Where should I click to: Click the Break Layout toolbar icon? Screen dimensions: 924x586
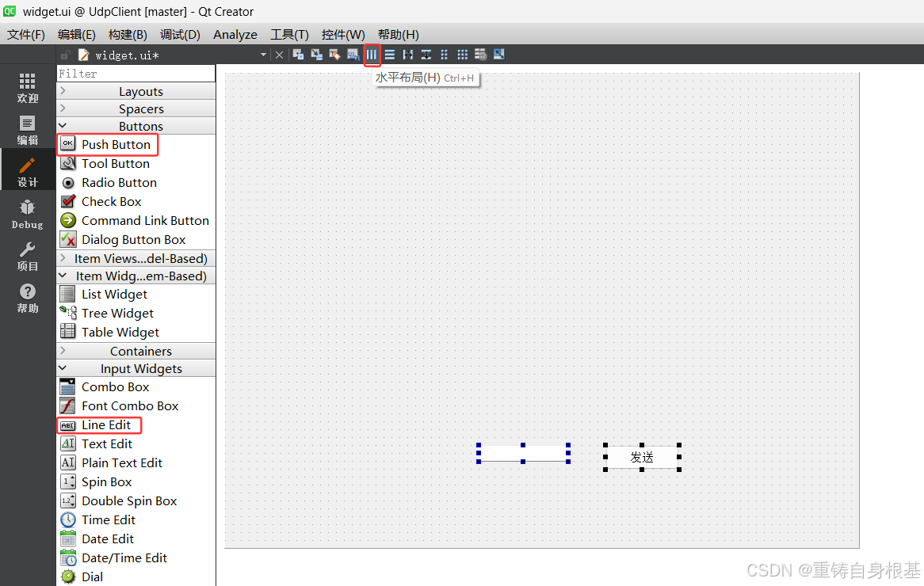(x=481, y=55)
